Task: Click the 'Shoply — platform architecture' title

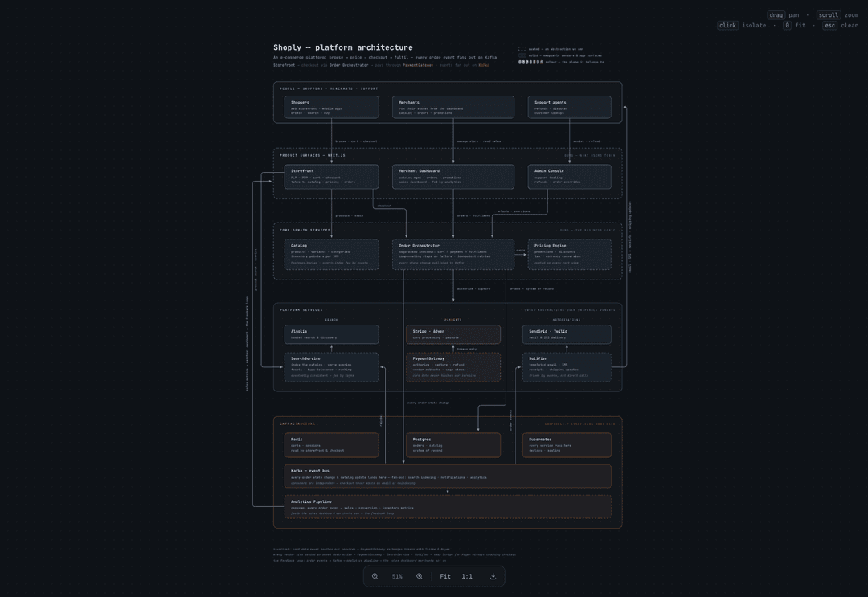Action: point(342,47)
